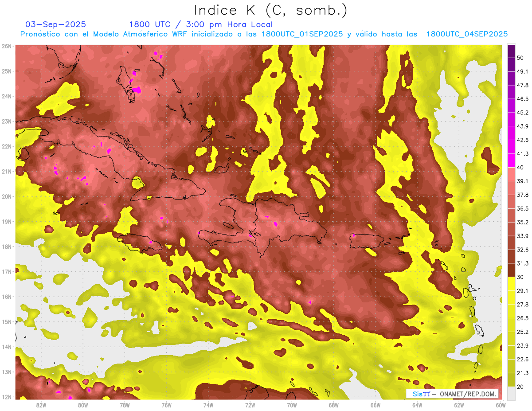
Task: Click latitude axis label '14N'
Action: click(6, 347)
